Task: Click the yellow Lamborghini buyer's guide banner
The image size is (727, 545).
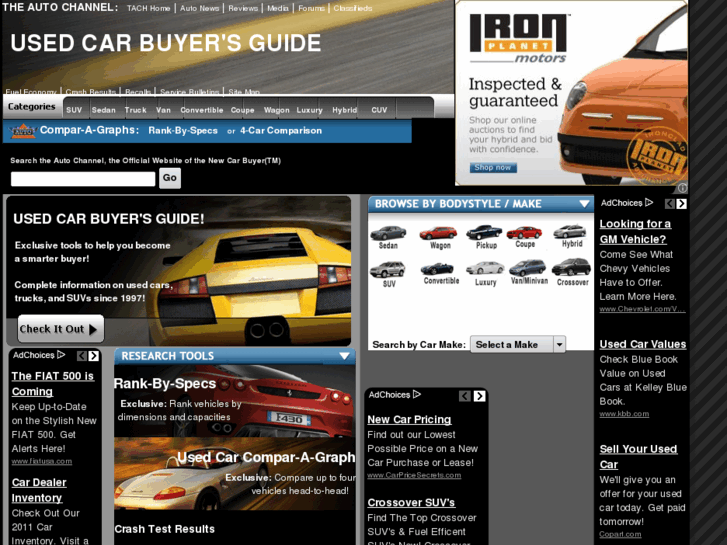Action: tap(179, 271)
